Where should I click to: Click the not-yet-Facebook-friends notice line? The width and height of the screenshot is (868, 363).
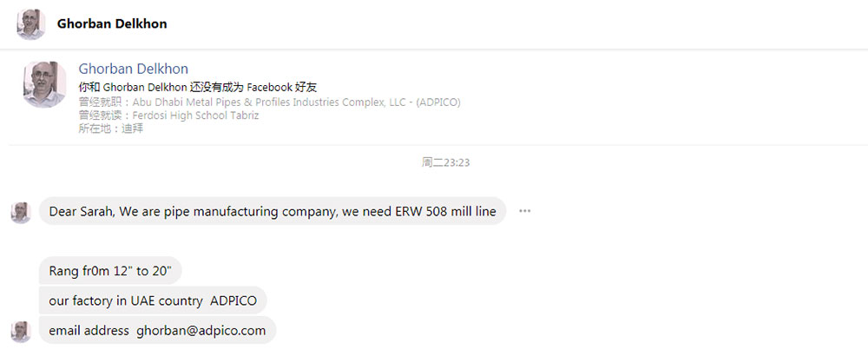[198, 88]
